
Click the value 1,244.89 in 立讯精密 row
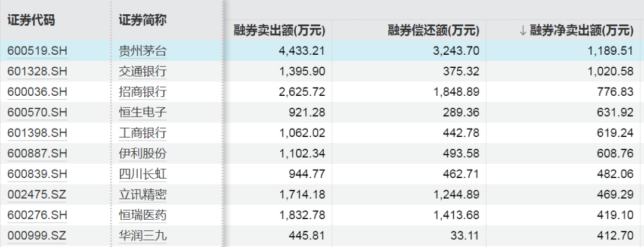point(457,195)
